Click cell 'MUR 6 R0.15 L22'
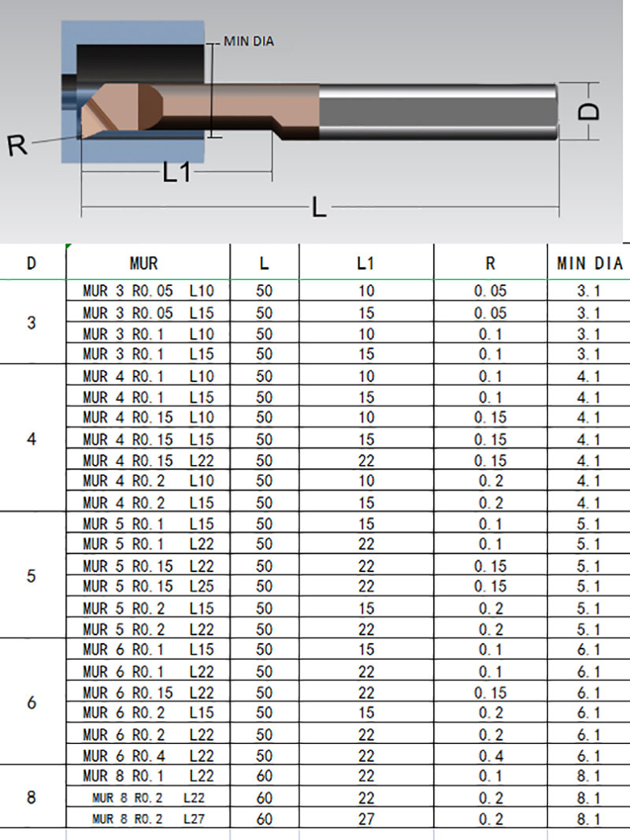The width and height of the screenshot is (630, 840). (148, 692)
